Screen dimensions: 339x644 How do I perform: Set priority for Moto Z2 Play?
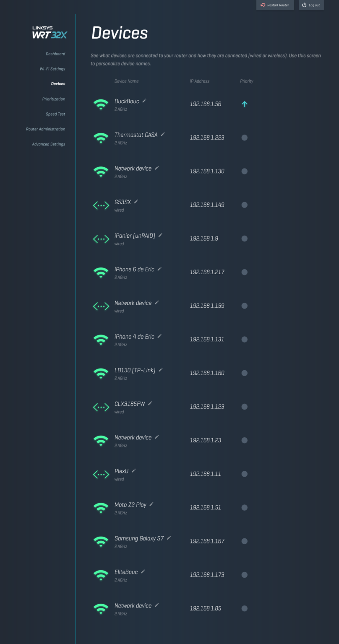tap(245, 507)
